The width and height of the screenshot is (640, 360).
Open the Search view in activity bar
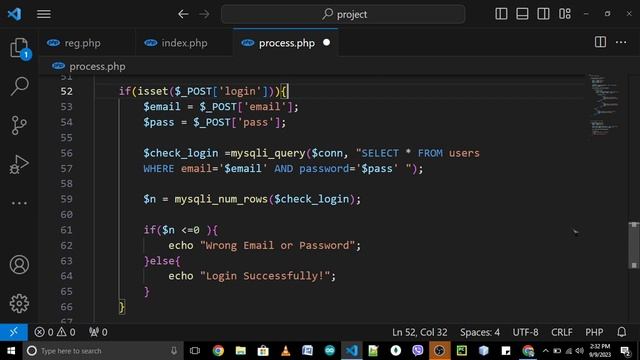click(x=19, y=87)
